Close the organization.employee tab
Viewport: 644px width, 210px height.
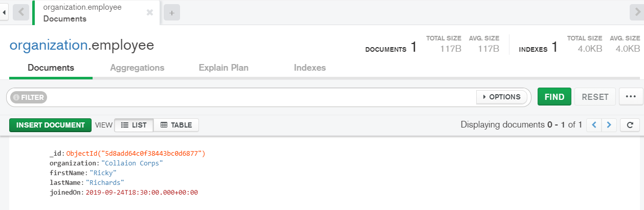pyautogui.click(x=150, y=13)
